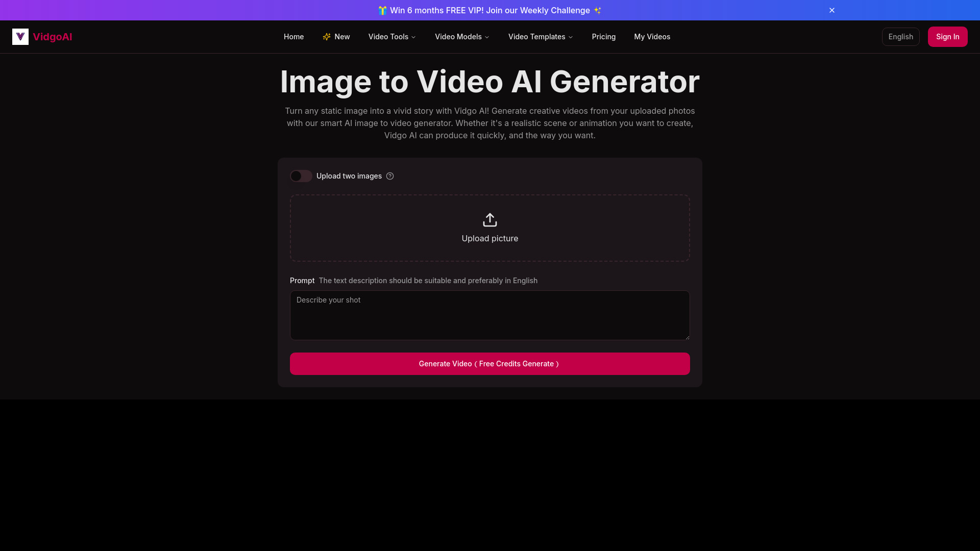Click the Video Templates dropdown chevron
Viewport: 980px width, 551px height.
571,37
